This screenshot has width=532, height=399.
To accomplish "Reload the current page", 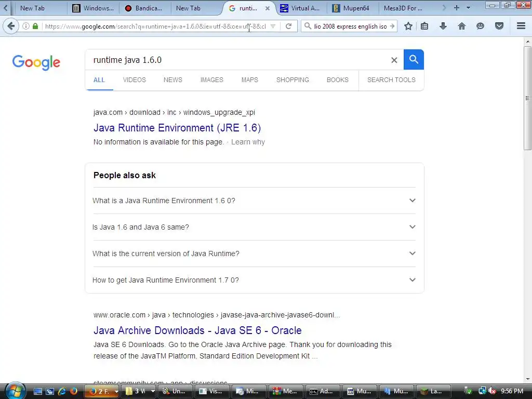I will 288,26.
